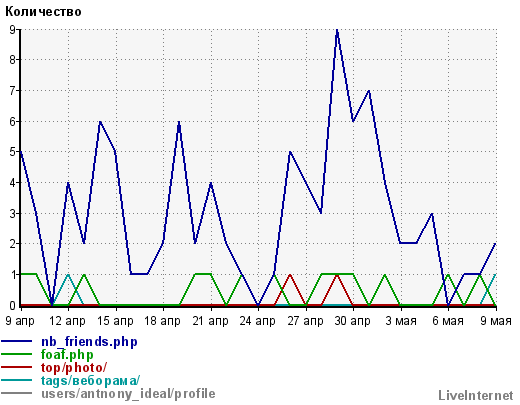The width and height of the screenshot is (520, 405).
Task: Click the 6 мая axis tick label
Action: (x=448, y=321)
